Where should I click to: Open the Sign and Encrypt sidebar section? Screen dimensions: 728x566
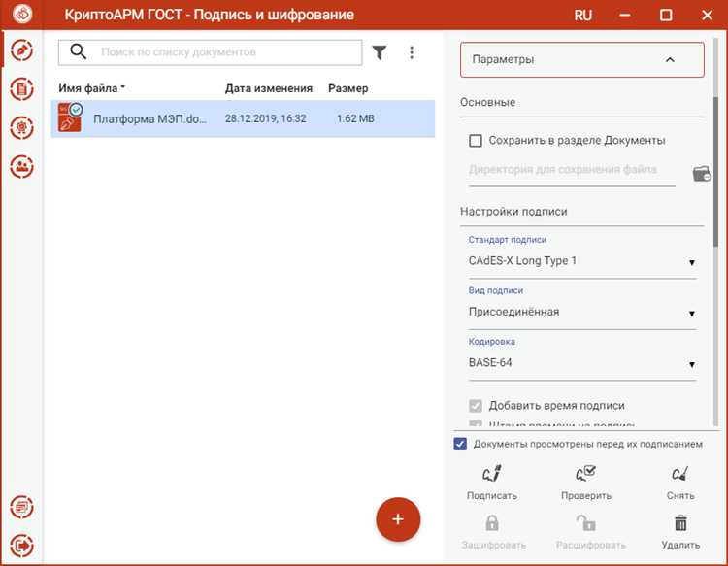click(x=21, y=50)
